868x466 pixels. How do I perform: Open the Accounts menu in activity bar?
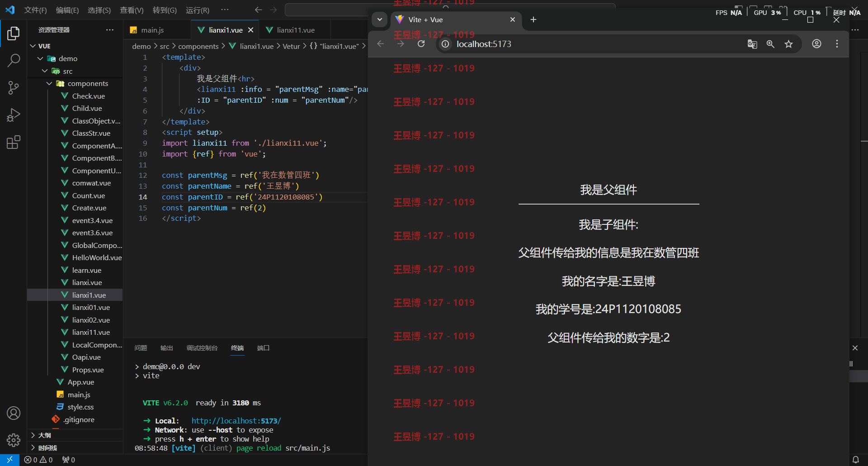14,413
